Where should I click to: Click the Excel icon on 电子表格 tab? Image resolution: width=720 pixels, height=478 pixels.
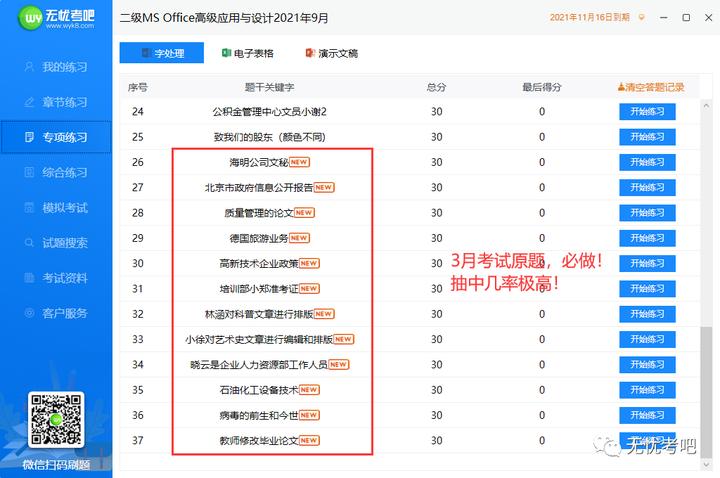coord(226,53)
